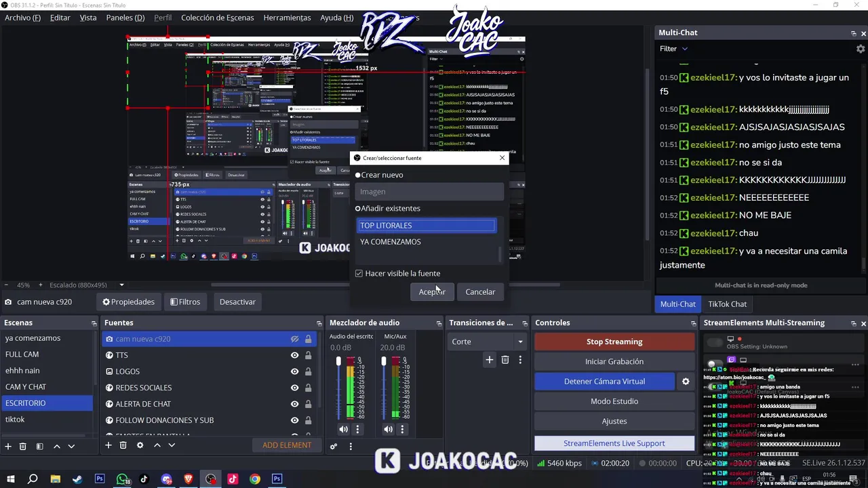Open the Herramientas menu

coord(287,18)
